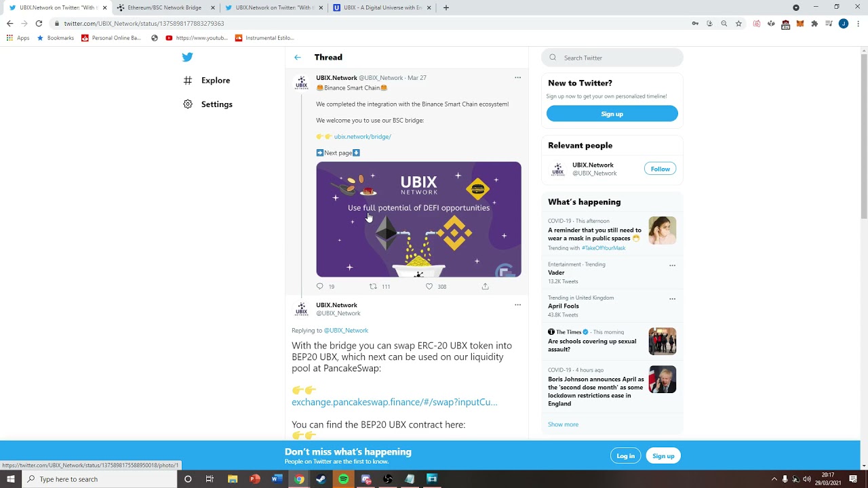
Task: Click Show more under What's happening
Action: point(563,424)
